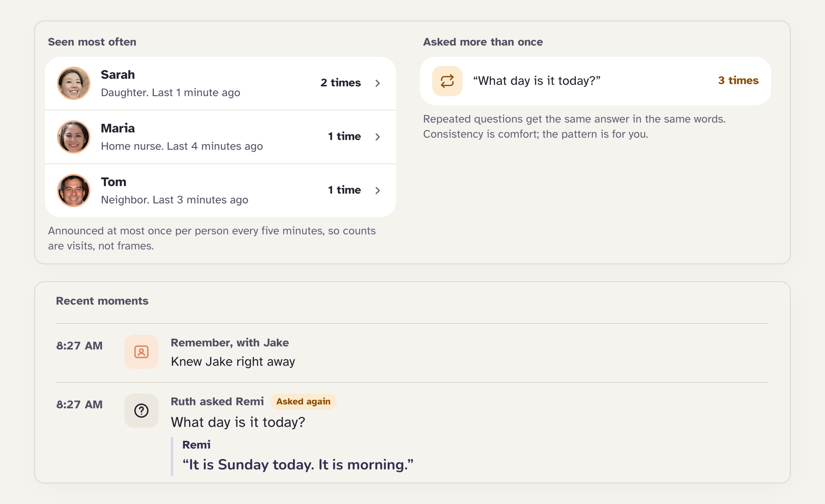Click the "1 time" count for Tom

[344, 190]
